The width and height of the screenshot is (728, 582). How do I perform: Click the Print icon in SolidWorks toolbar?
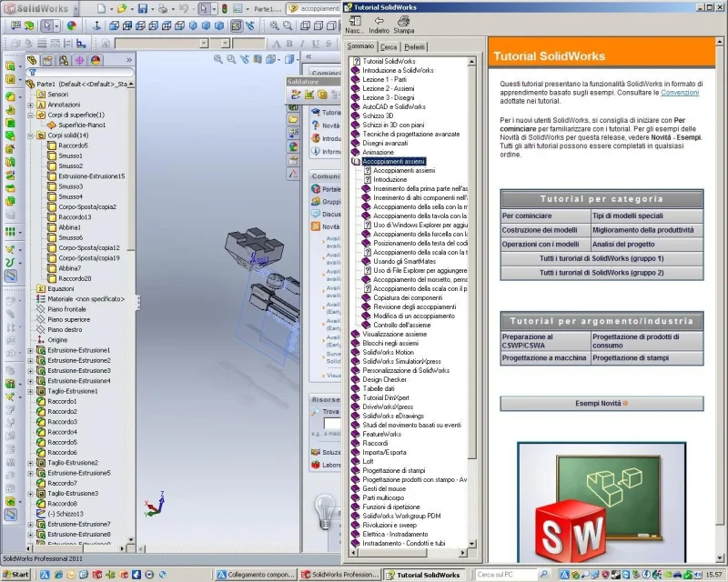pyautogui.click(x=163, y=8)
